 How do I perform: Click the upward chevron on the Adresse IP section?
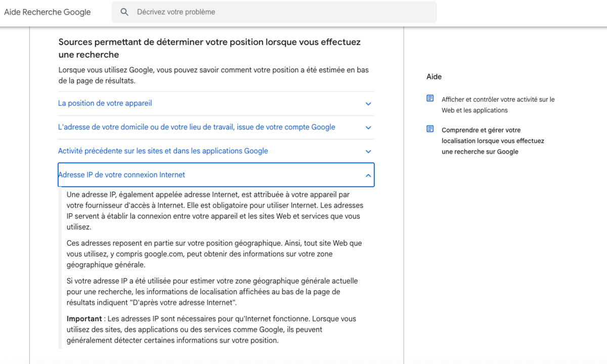coord(368,174)
